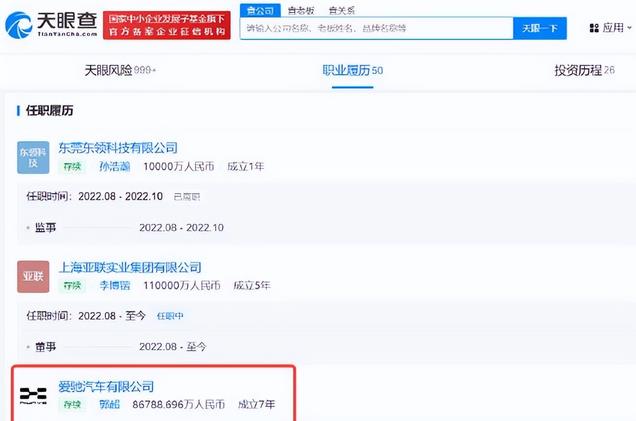This screenshot has height=421, width=636.
Task: Click the 任职时间 2022.08 - 至今 line
Action: [86, 316]
